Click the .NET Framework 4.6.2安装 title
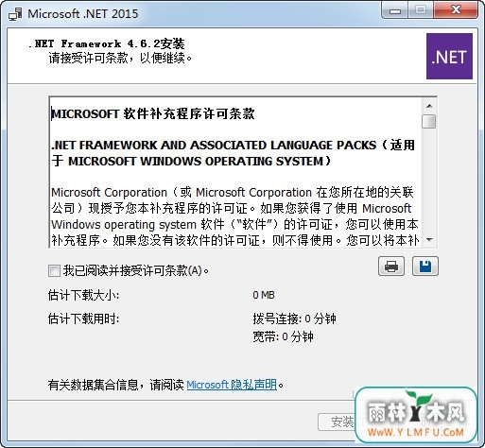This screenshot has width=485, height=448. (x=107, y=43)
